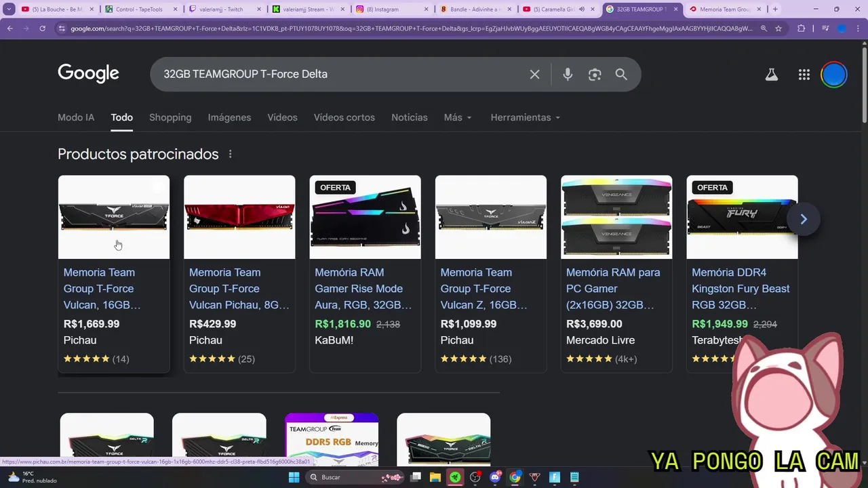Expand the Más dropdown menu
The image size is (868, 488).
coord(458,117)
